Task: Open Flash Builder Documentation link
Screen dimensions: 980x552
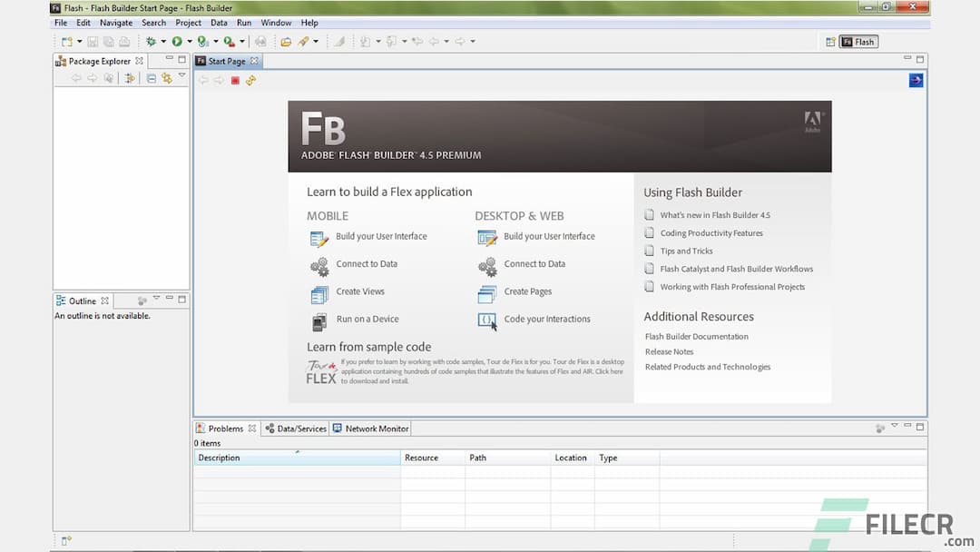Action: [695, 336]
